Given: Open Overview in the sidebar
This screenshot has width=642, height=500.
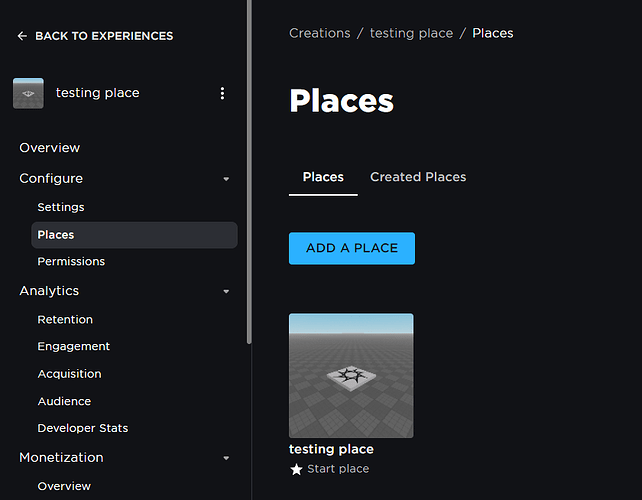Looking at the screenshot, I should click(x=50, y=148).
